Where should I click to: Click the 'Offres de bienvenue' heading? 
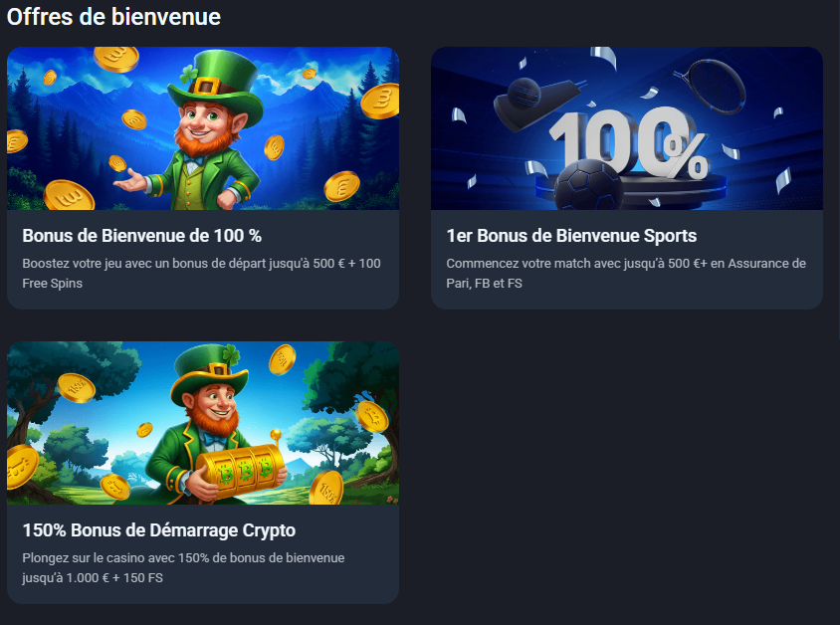[113, 17]
